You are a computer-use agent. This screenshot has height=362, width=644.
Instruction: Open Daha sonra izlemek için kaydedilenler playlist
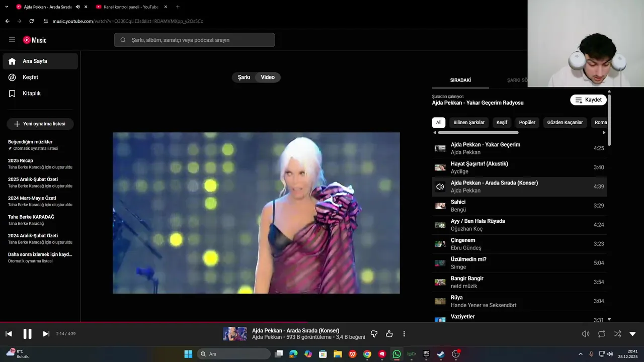pyautogui.click(x=40, y=257)
